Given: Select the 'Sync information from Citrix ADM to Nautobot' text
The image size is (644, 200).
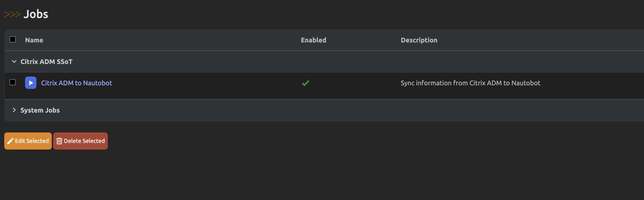Looking at the screenshot, I should [x=470, y=83].
